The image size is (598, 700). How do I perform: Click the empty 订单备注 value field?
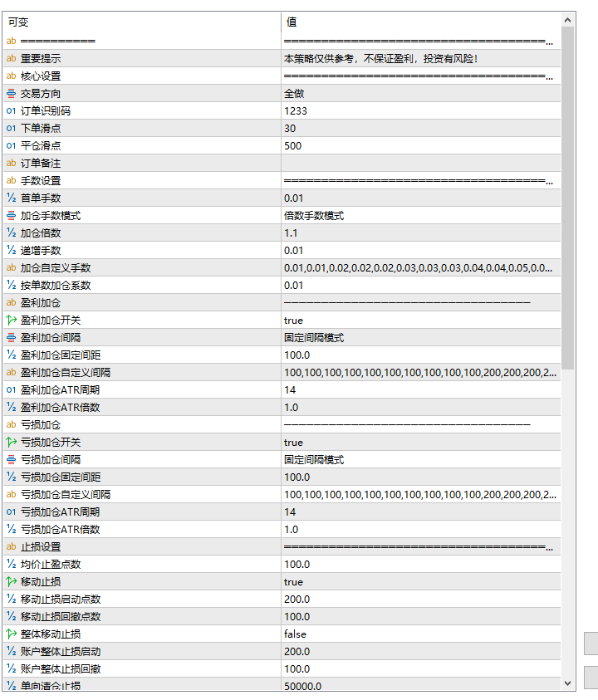[x=421, y=163]
